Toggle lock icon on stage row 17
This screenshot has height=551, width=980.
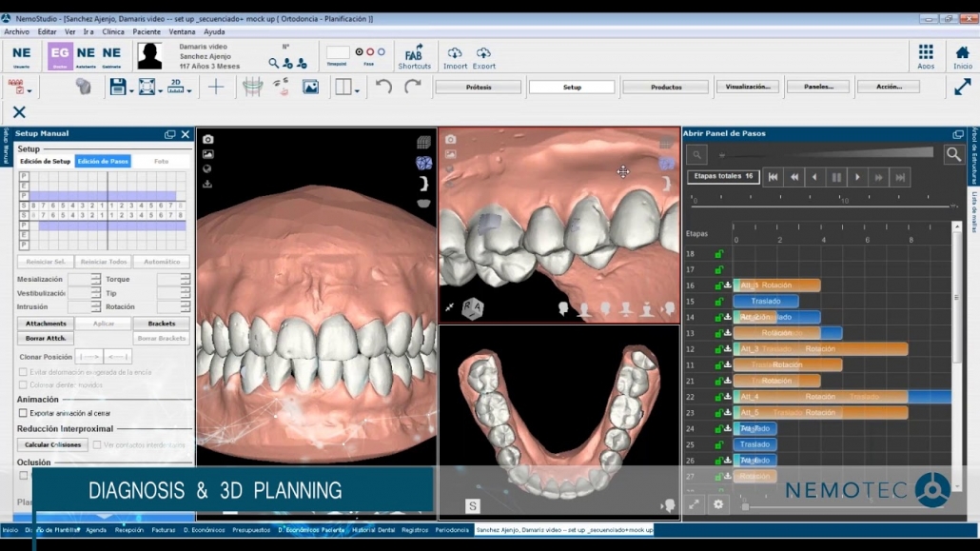click(718, 269)
